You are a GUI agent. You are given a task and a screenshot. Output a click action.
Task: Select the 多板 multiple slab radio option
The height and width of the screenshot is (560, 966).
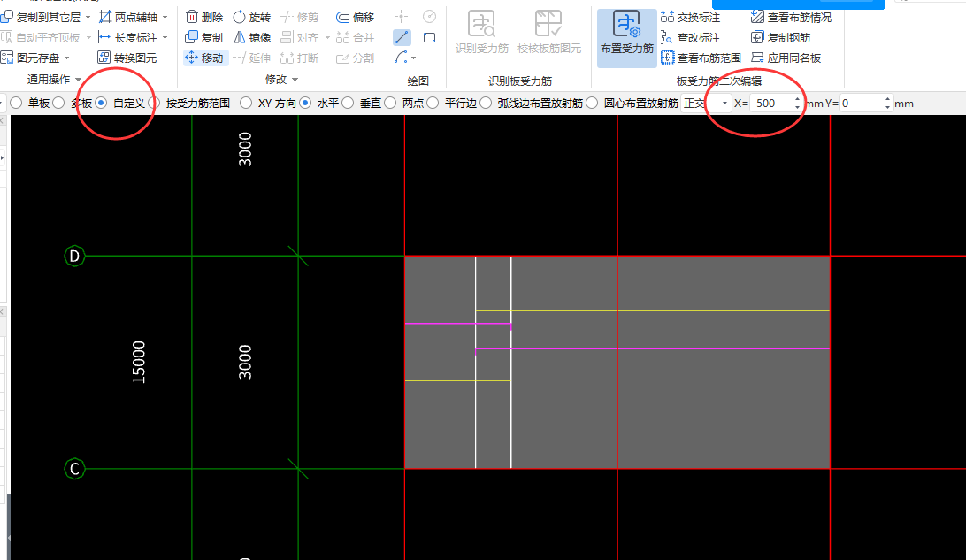58,103
